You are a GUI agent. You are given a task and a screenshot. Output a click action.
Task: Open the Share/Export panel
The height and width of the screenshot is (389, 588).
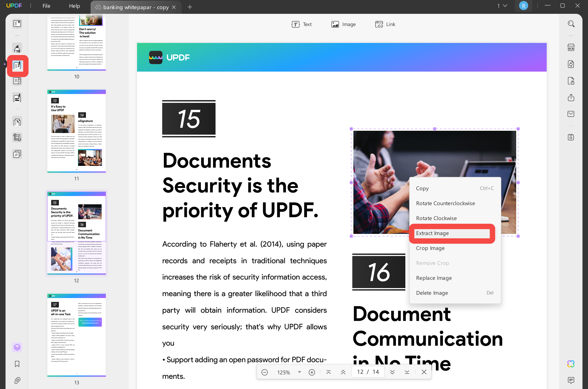point(571,97)
